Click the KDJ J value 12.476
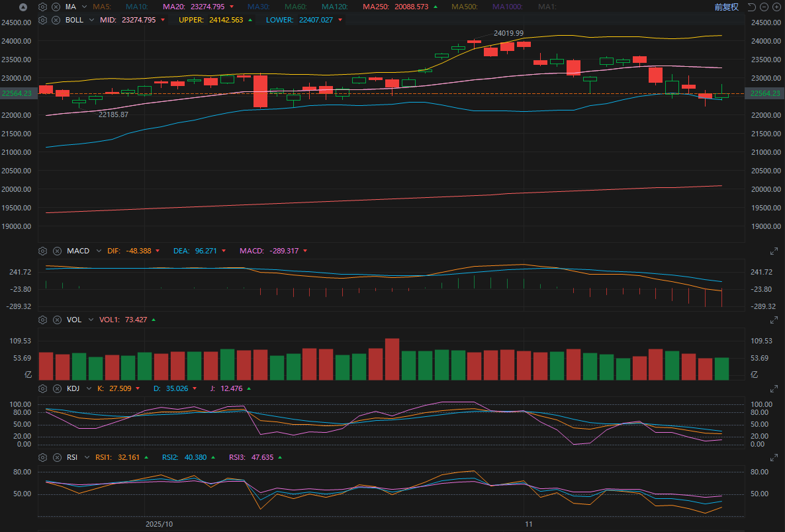 point(231,388)
